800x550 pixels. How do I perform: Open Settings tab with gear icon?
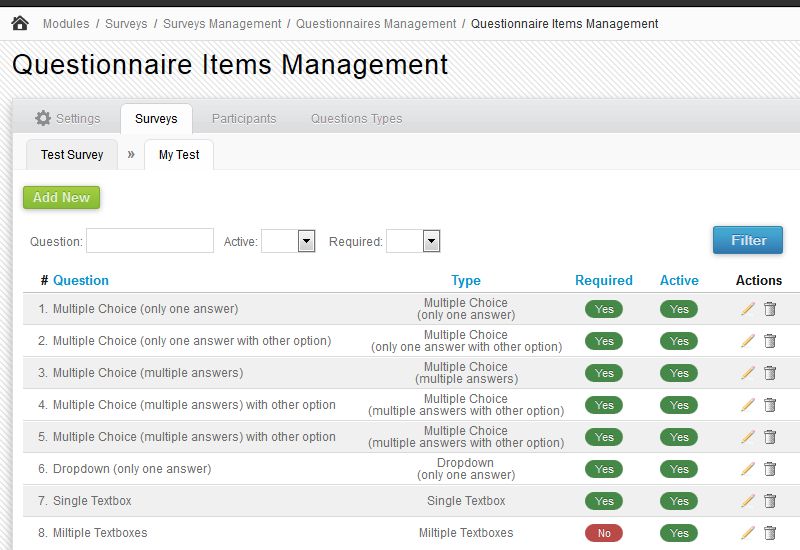click(x=68, y=118)
